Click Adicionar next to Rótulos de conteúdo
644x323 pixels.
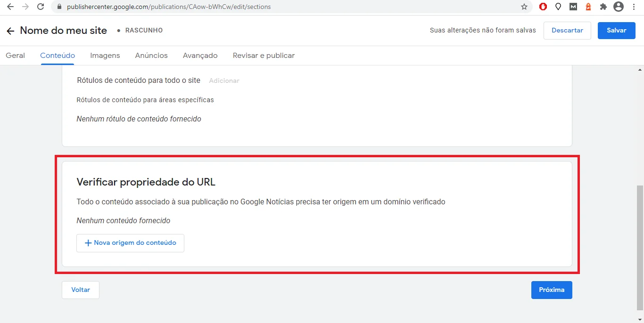(224, 81)
